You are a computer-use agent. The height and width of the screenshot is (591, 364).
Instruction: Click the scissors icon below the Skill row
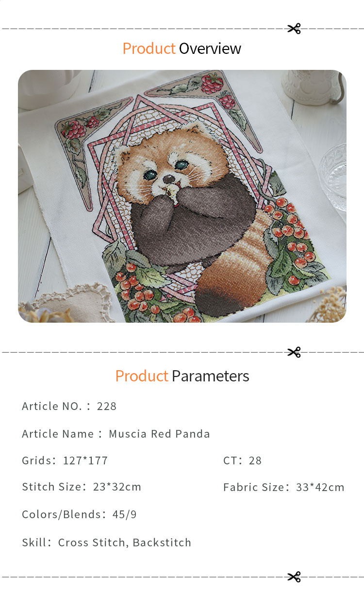click(x=294, y=577)
